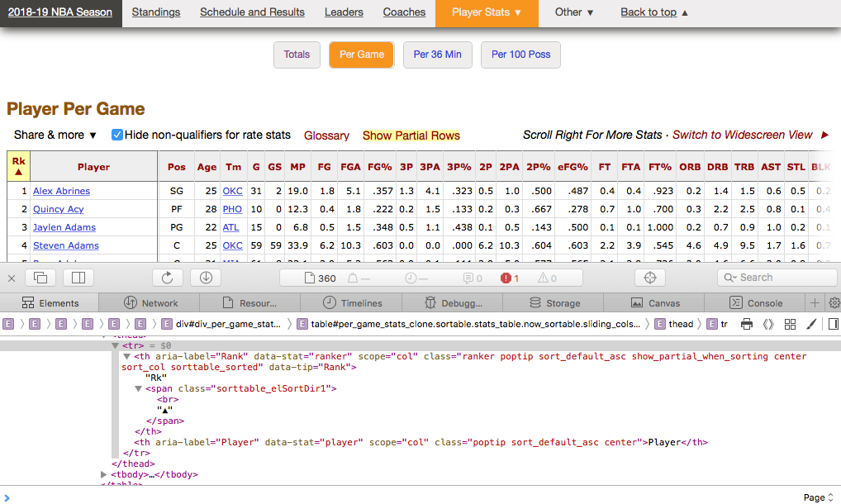Viewport: 841px width, 504px height.
Task: Open the Console tab
Action: tap(756, 303)
